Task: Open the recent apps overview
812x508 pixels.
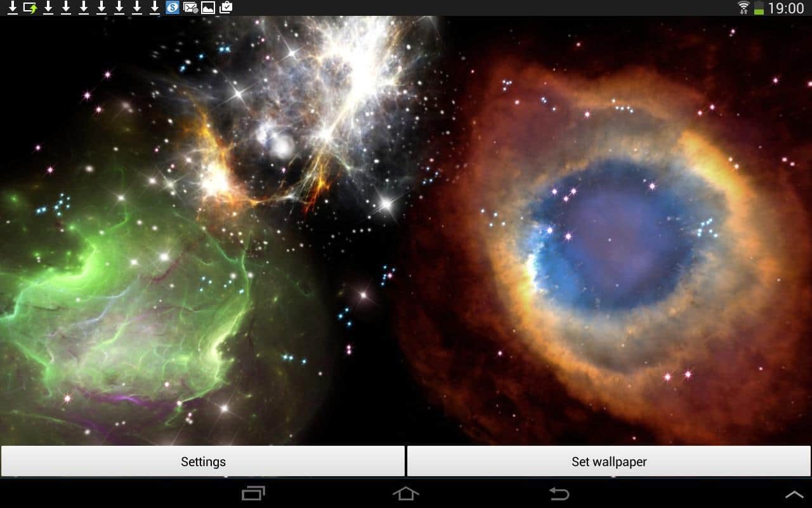Action: (253, 493)
